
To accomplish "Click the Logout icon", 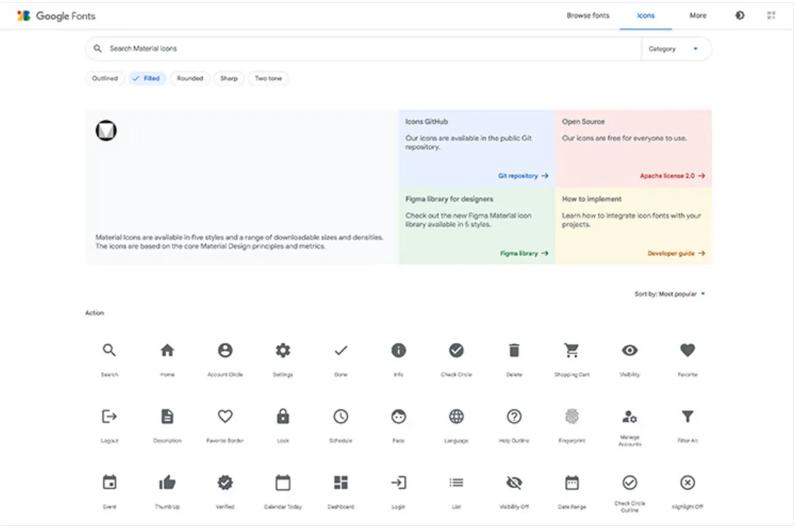I will click(x=109, y=416).
